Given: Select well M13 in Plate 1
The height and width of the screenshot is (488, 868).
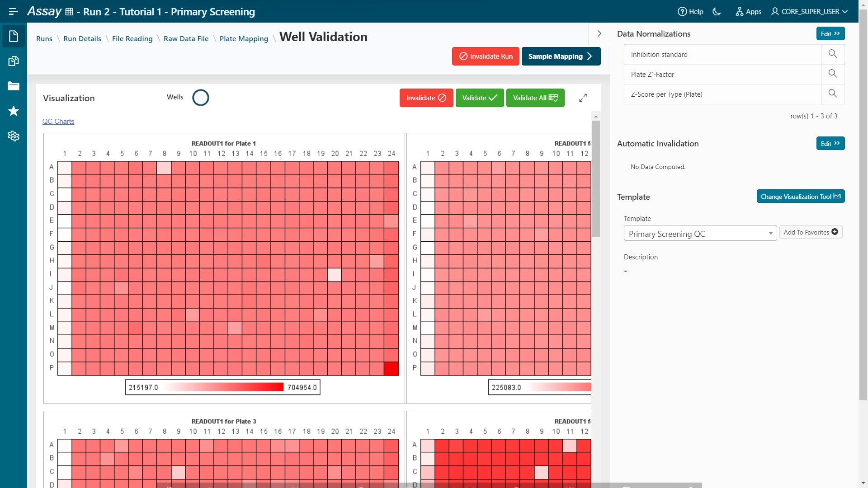Looking at the screenshot, I should pos(235,328).
